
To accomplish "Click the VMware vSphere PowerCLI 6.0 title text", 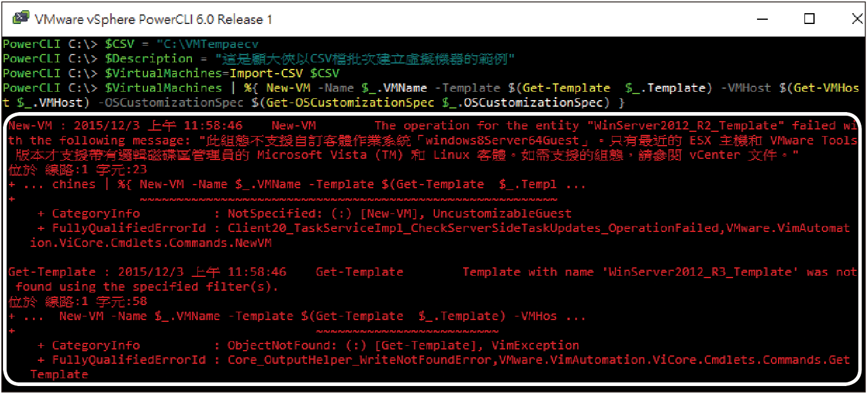I will tap(154, 20).
